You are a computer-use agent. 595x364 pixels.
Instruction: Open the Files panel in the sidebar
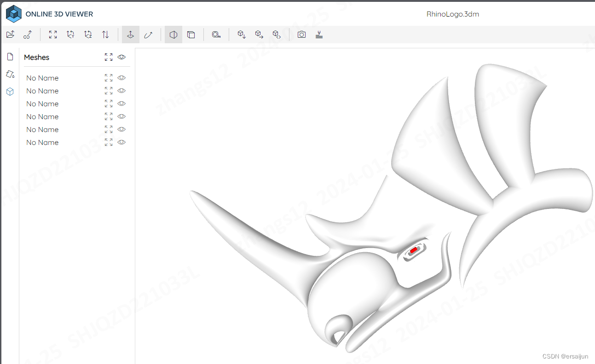[x=10, y=56]
